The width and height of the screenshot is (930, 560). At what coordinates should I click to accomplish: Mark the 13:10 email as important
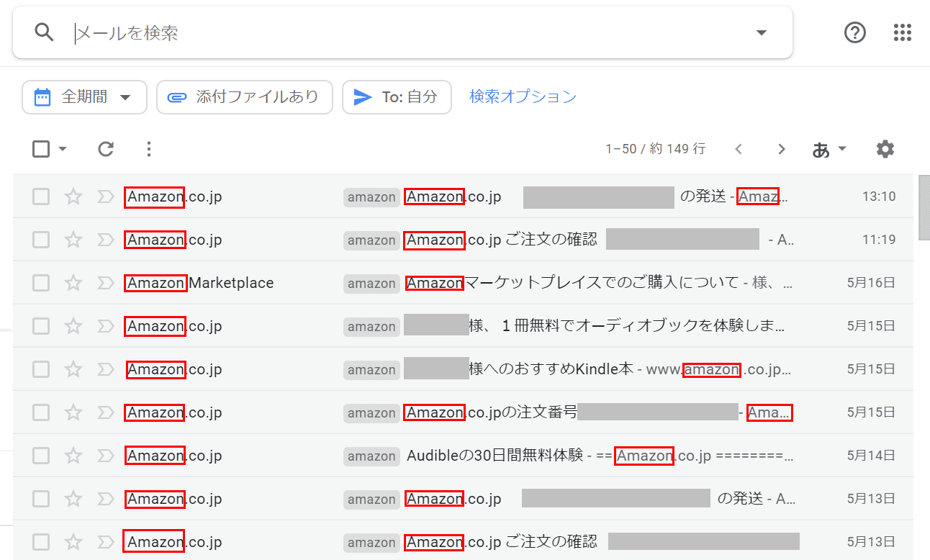(x=106, y=197)
